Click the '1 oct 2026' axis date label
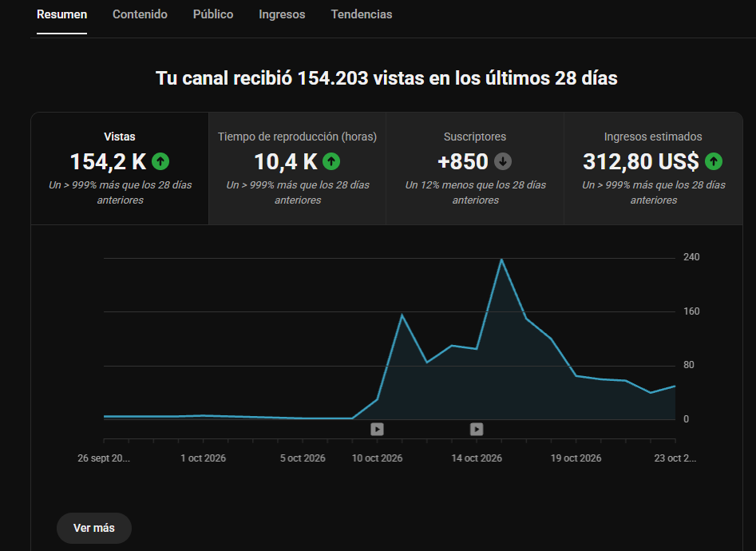 click(203, 458)
